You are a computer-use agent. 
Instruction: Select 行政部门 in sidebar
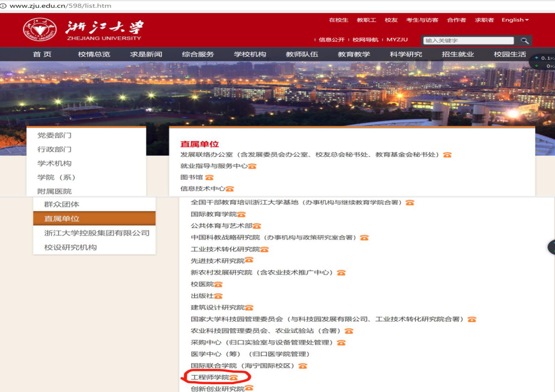(x=55, y=149)
